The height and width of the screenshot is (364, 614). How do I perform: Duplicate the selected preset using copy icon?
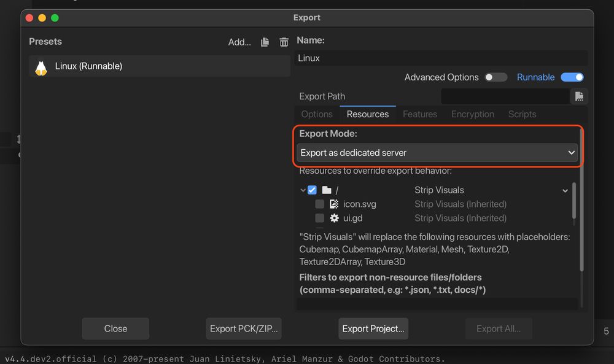pos(265,42)
